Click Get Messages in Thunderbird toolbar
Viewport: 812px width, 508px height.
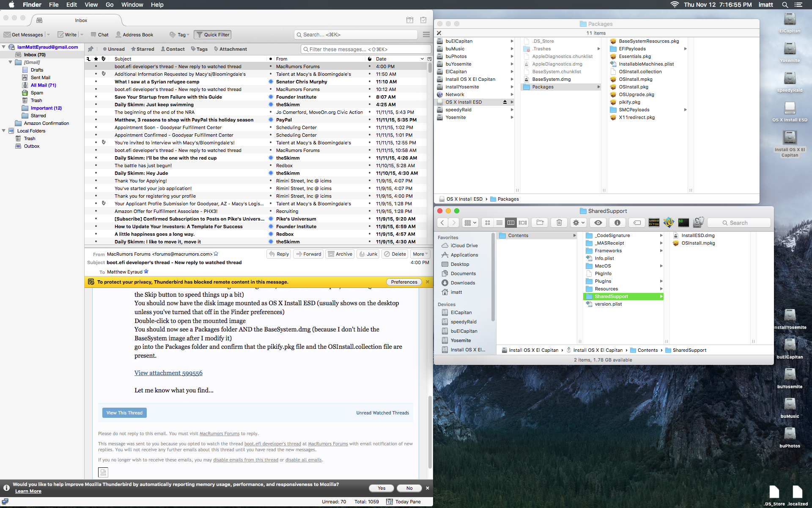click(23, 35)
